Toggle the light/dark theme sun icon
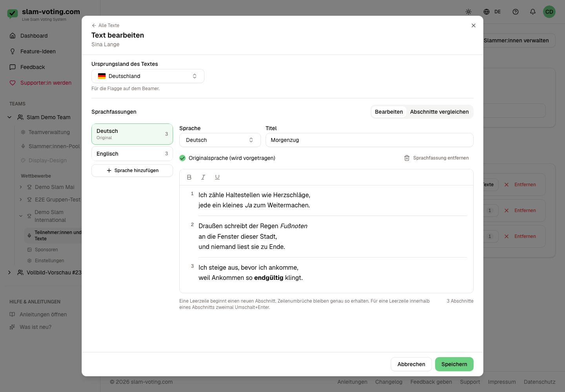The width and height of the screenshot is (565, 392). click(468, 12)
